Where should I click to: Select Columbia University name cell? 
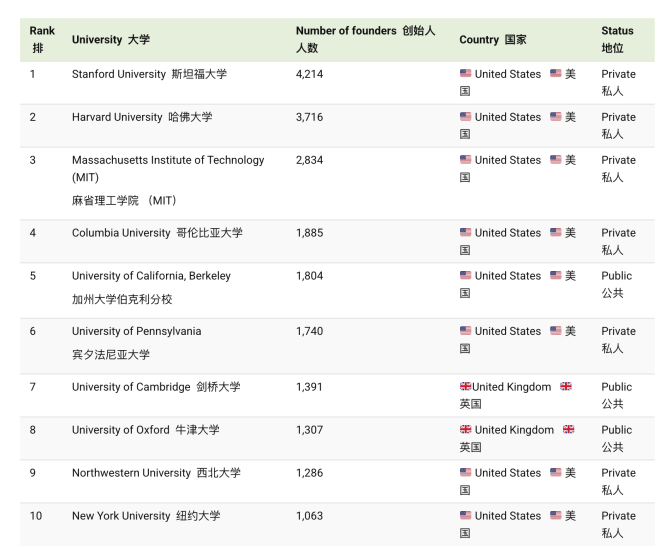tap(157, 233)
